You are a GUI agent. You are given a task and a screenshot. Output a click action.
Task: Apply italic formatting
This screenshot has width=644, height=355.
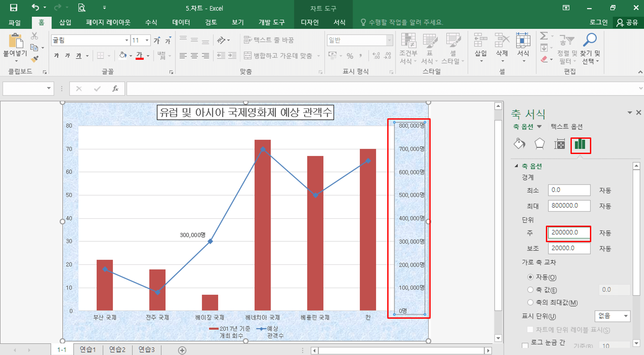(x=67, y=56)
